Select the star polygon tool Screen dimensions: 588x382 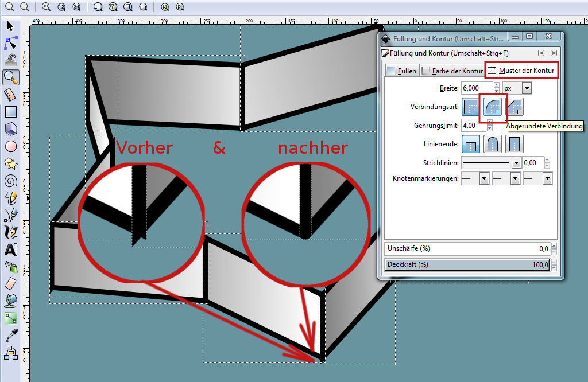click(x=10, y=163)
